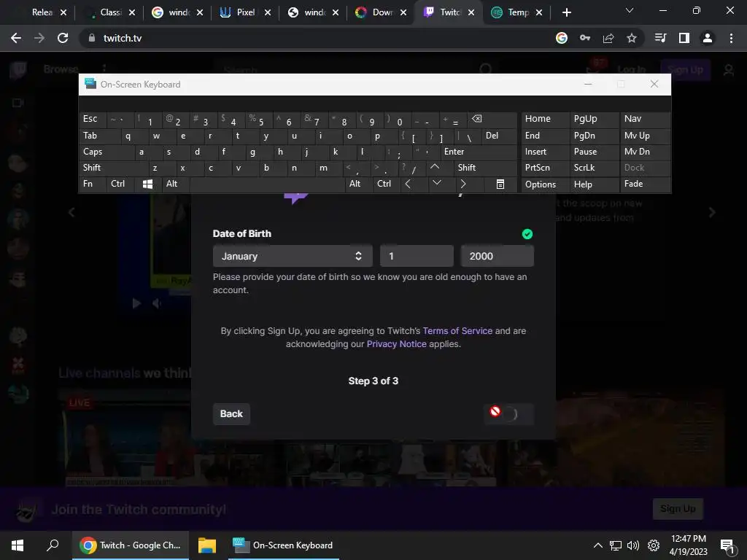The image size is (747, 560).
Task: Bookmark this page with the star
Action: 632,38
